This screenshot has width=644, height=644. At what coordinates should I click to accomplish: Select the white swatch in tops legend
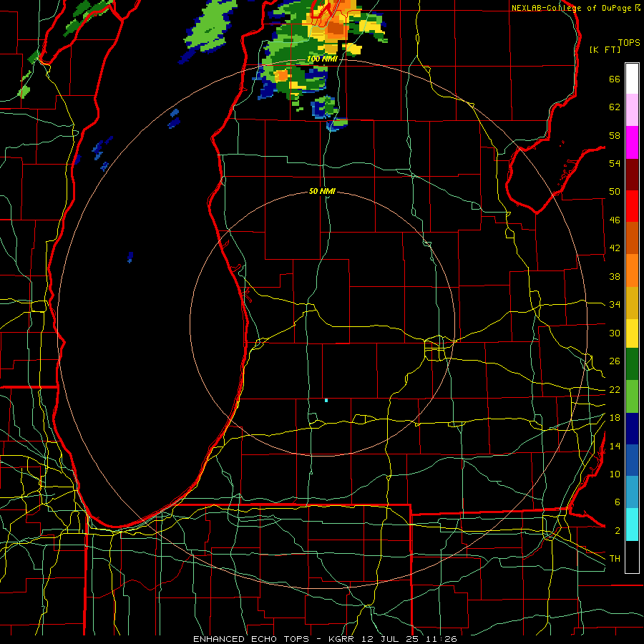point(632,79)
